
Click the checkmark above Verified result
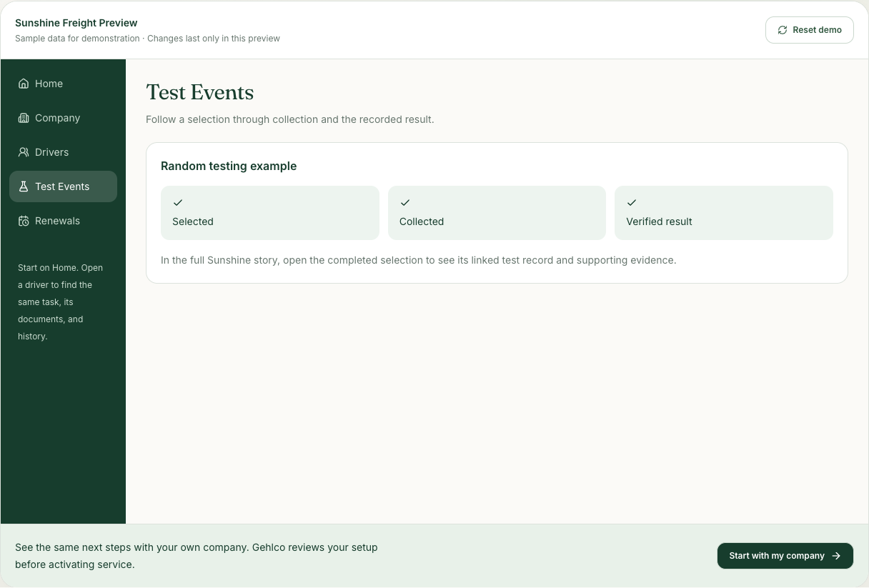(632, 203)
